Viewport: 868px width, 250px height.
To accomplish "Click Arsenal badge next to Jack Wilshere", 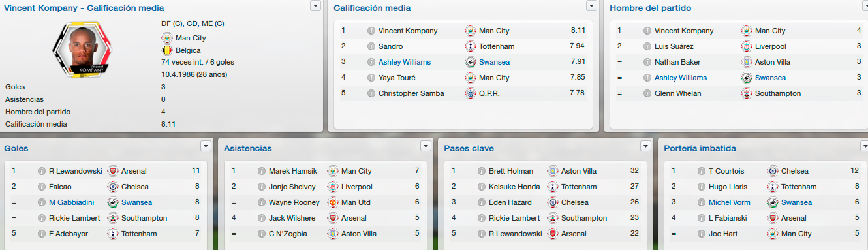I will (332, 218).
